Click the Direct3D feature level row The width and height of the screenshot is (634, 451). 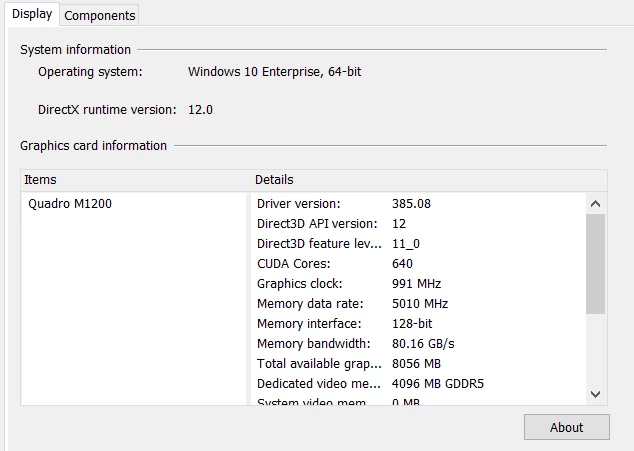point(418,243)
